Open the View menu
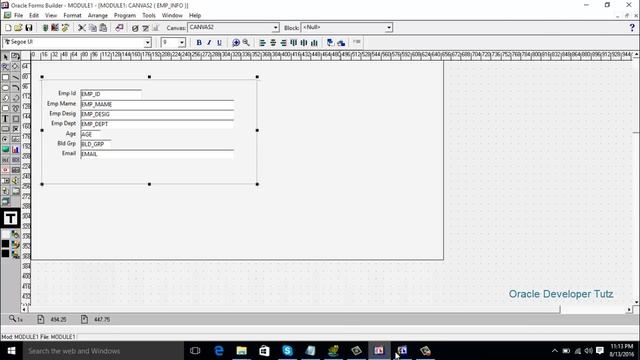 (x=51, y=16)
